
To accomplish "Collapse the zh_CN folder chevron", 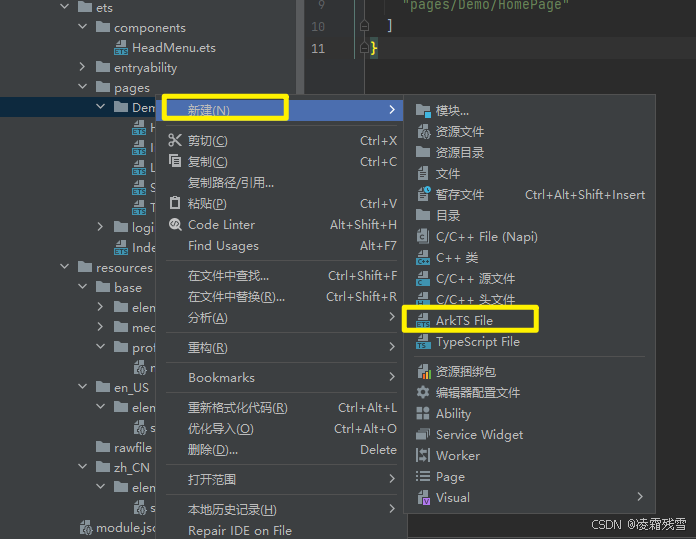I will point(83,466).
